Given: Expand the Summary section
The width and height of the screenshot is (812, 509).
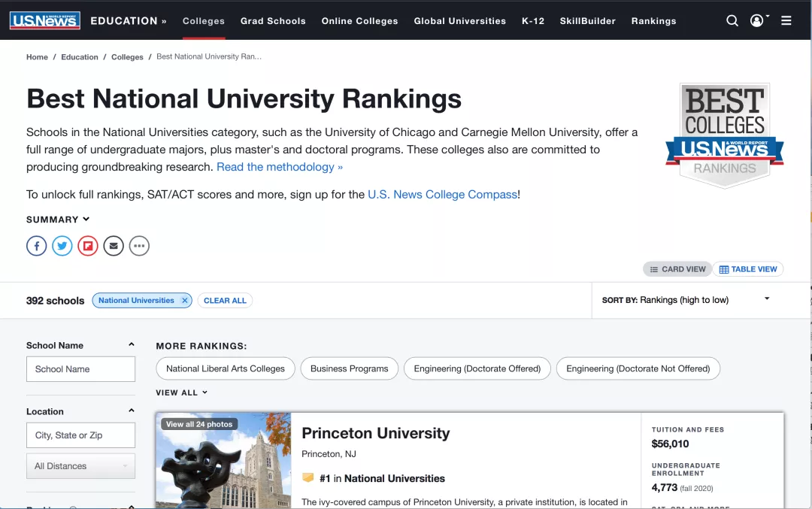Looking at the screenshot, I should pyautogui.click(x=58, y=220).
